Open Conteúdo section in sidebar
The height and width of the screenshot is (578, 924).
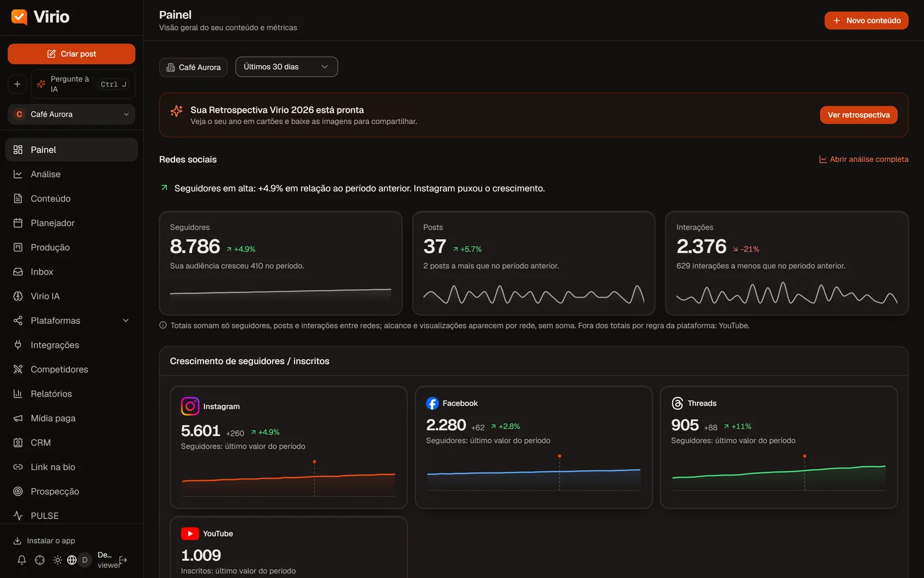tap(72, 198)
